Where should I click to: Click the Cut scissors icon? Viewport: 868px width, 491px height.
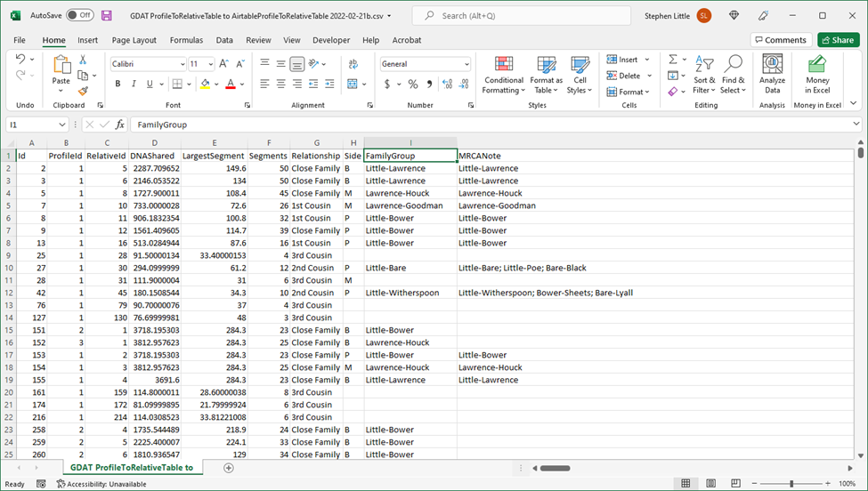click(83, 60)
